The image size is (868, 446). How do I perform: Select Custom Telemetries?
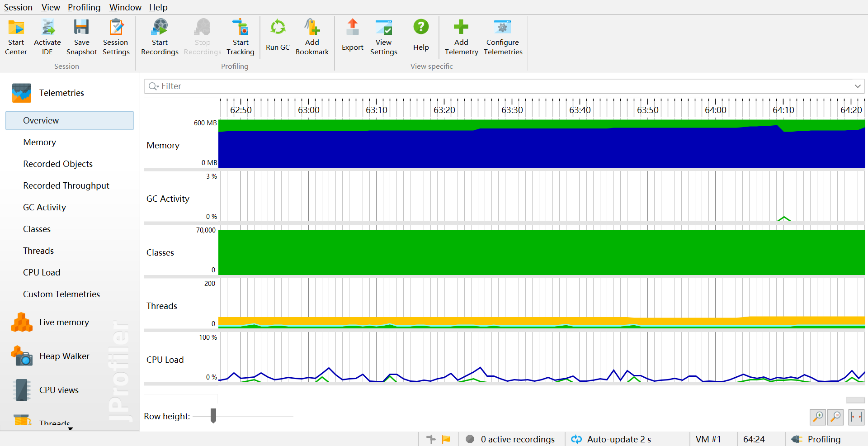pos(61,294)
